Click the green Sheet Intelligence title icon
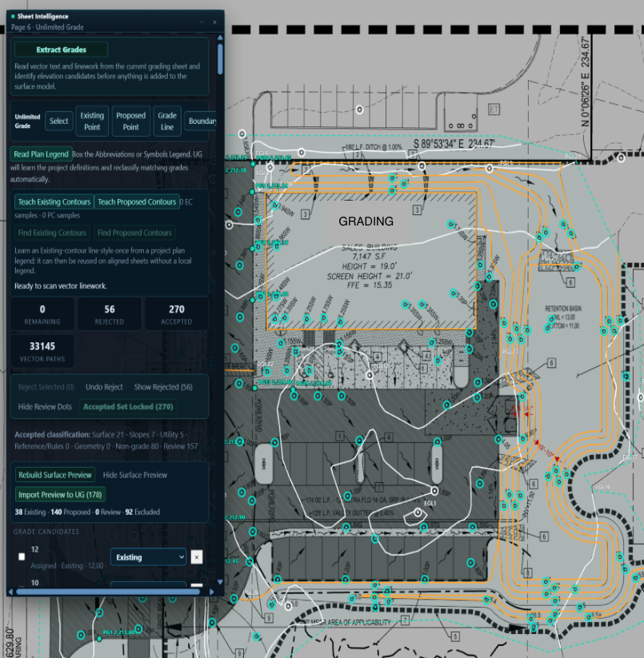Screen dimensions: 644x658 [13, 16]
